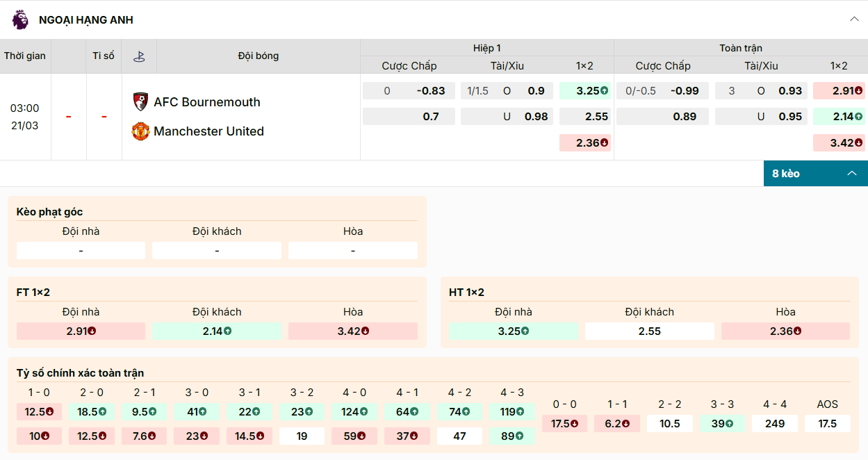This screenshot has height=460, width=868.
Task: Select first-half home win odds 3.25 in table
Action: point(584,90)
